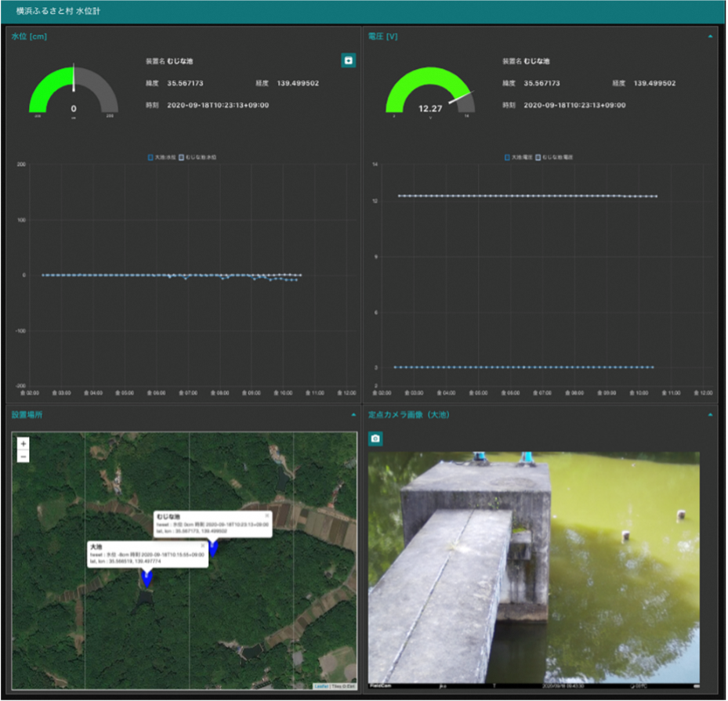The width and height of the screenshot is (728, 701).
Task: Click the 設置場所 panel heading
Action: (27, 415)
